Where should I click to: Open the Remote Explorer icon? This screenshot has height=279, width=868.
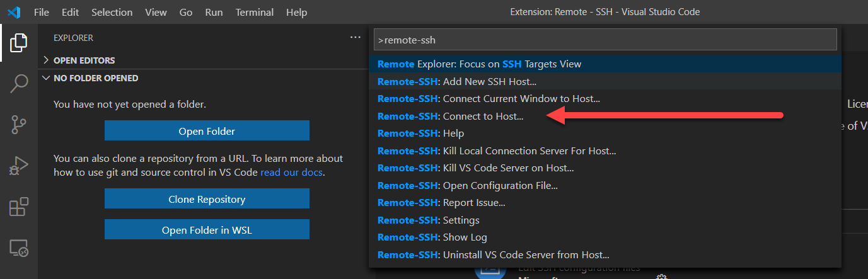(x=19, y=248)
